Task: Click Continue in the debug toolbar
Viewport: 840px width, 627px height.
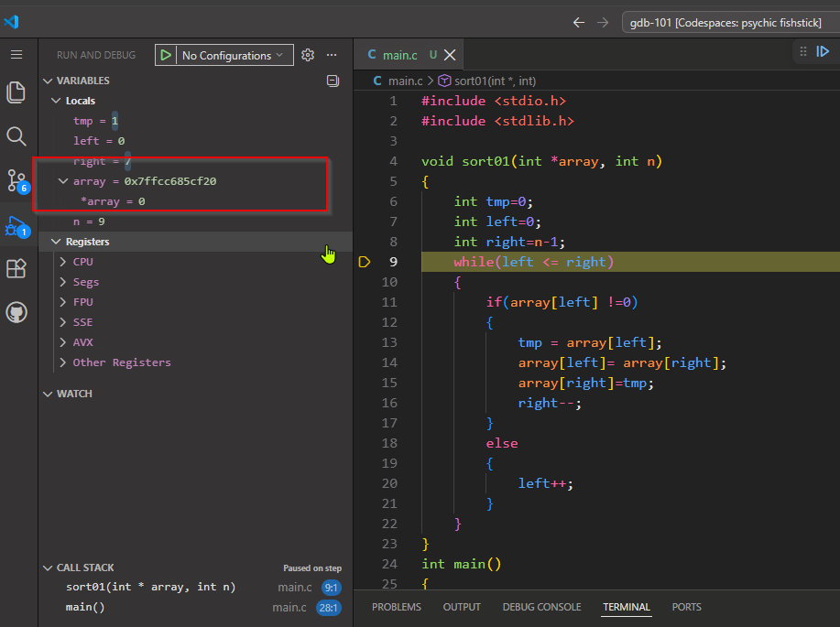Action: click(823, 51)
